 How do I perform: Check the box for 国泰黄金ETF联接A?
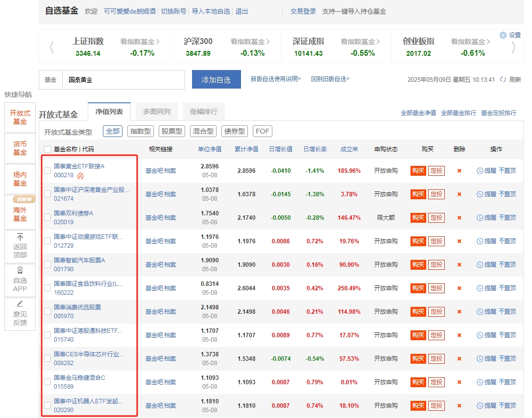click(48, 170)
